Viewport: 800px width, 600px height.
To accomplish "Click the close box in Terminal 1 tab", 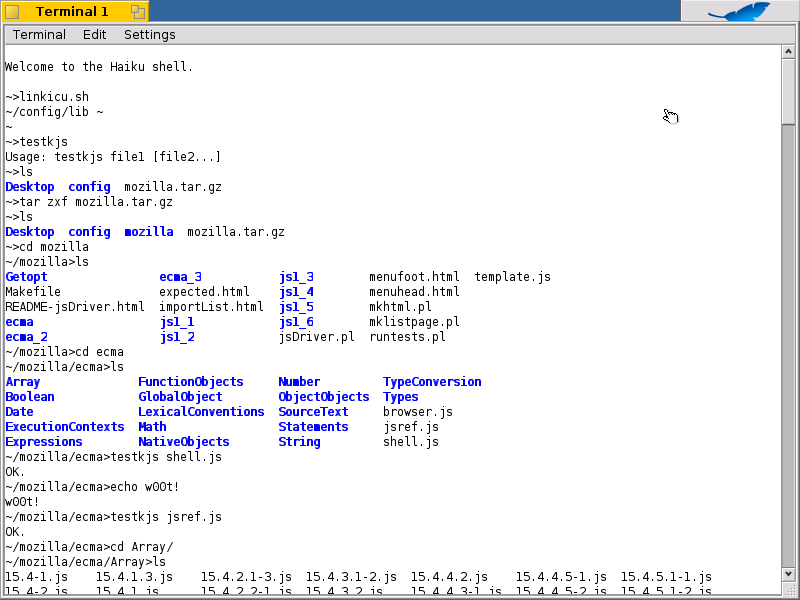I will coord(12,12).
